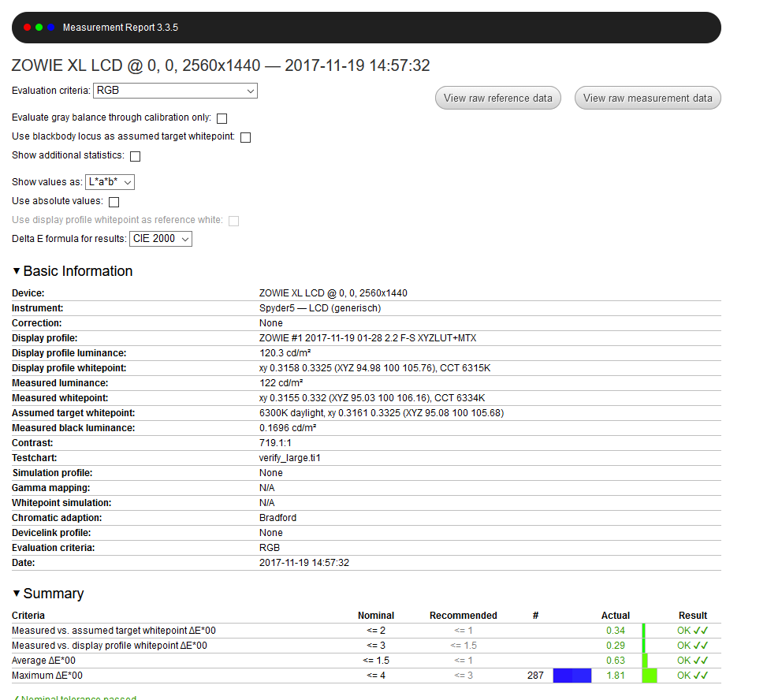Click the Chromatic adaption Bradford value
Image resolution: width=782 pixels, height=700 pixels.
pos(277,518)
